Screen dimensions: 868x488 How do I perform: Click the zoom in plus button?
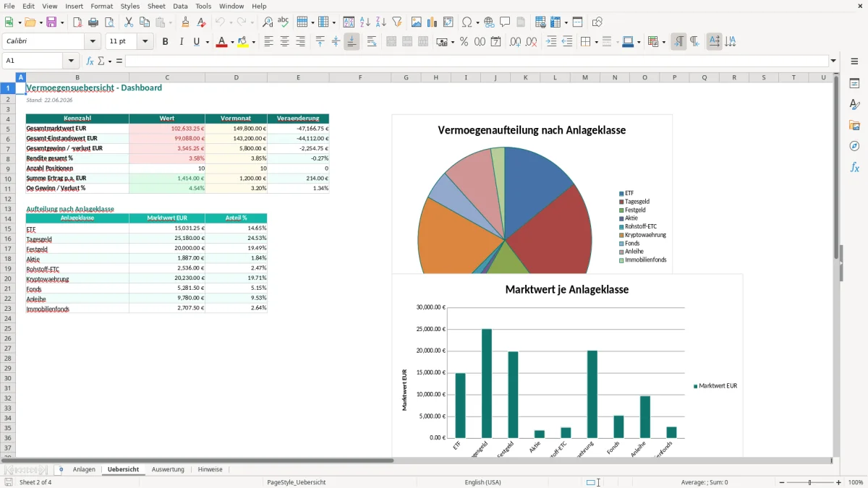click(x=839, y=482)
